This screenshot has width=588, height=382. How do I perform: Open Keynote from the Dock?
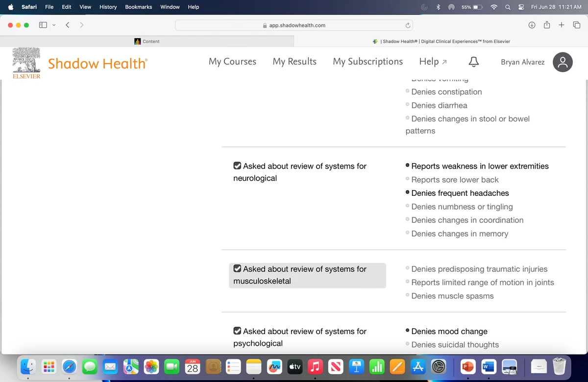pos(357,366)
